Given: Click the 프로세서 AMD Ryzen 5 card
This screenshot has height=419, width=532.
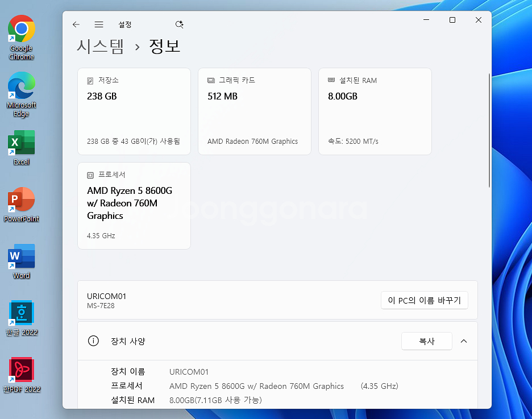Looking at the screenshot, I should tap(134, 206).
